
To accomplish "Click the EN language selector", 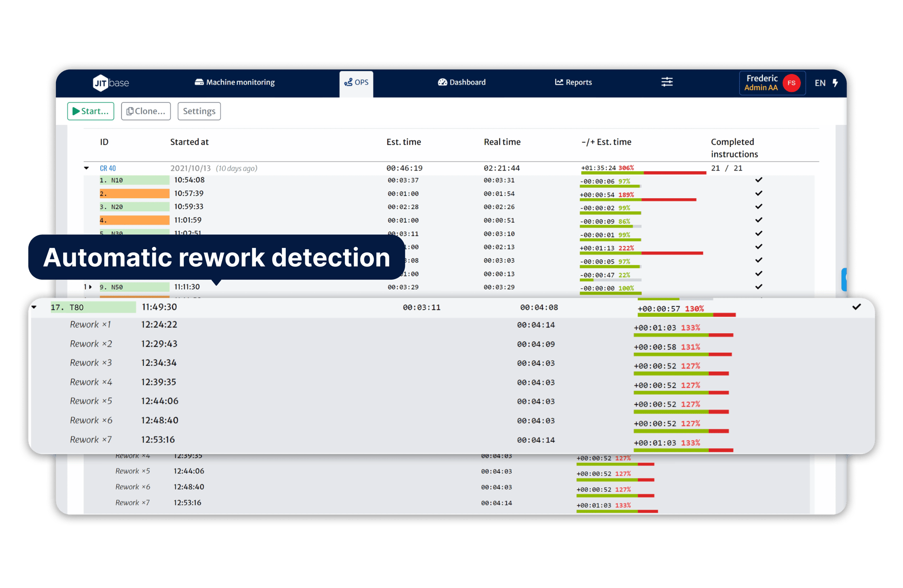I will (x=820, y=83).
